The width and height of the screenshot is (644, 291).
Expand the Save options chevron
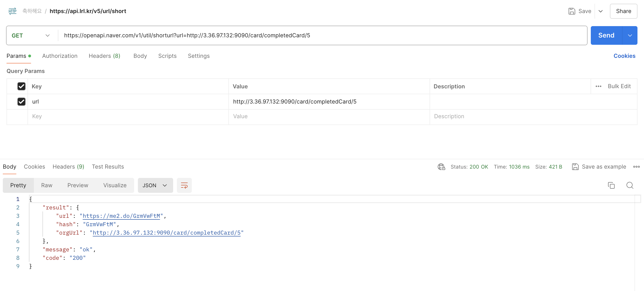pos(601,11)
